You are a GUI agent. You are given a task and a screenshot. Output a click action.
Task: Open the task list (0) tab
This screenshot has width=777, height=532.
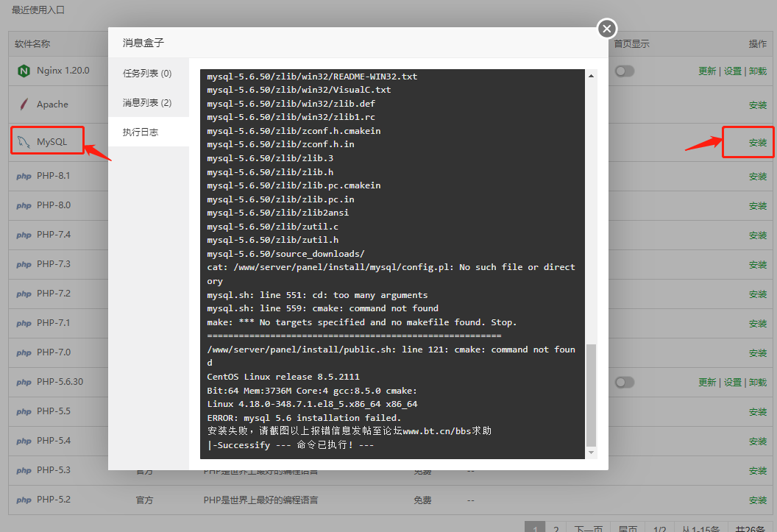[148, 74]
